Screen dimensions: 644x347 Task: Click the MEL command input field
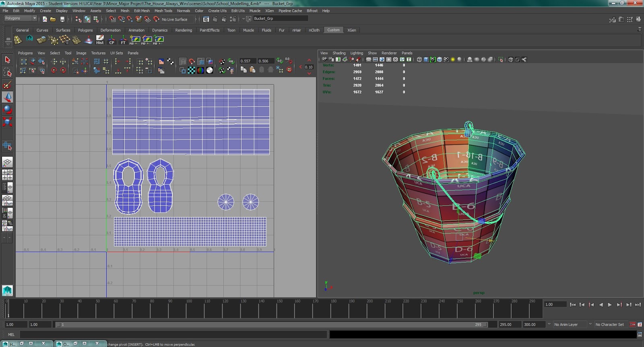pos(173,335)
